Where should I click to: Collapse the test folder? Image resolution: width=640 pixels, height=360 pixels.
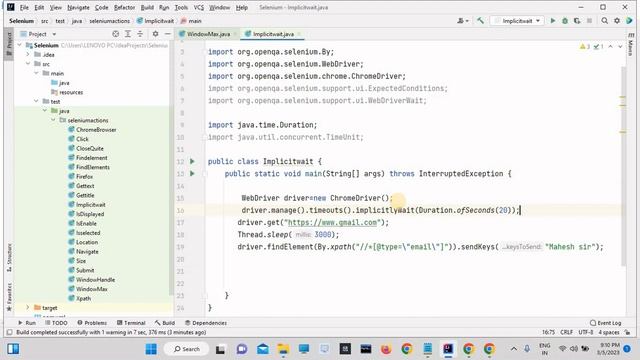pyautogui.click(x=36, y=101)
